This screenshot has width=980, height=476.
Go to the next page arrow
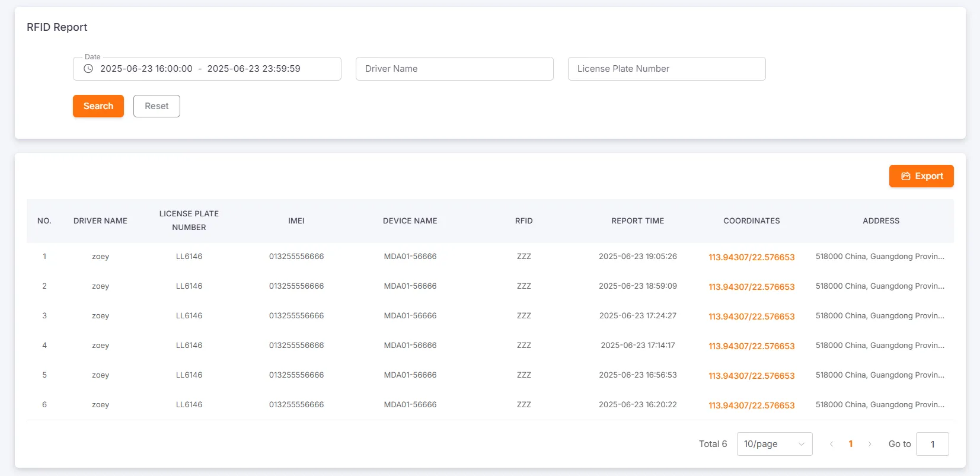tap(870, 444)
